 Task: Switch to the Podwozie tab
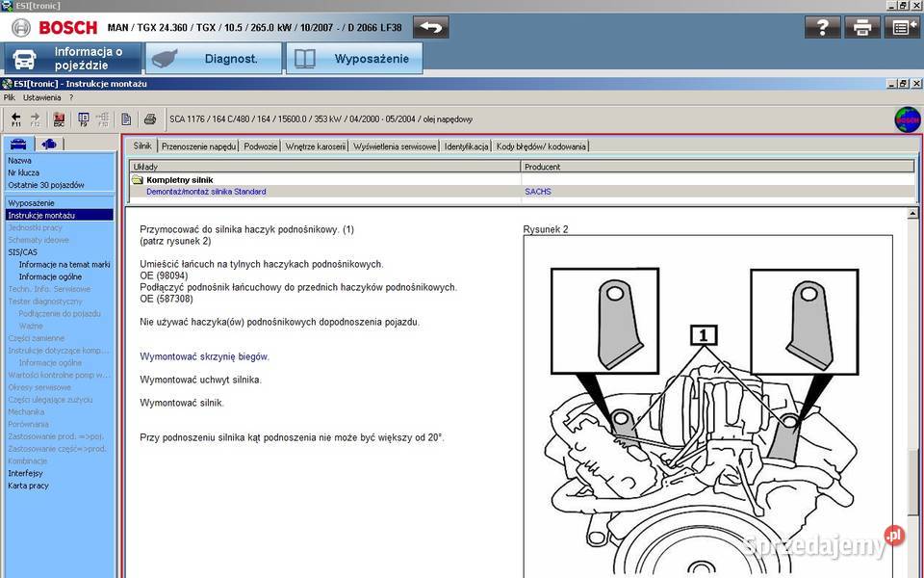pos(261,146)
